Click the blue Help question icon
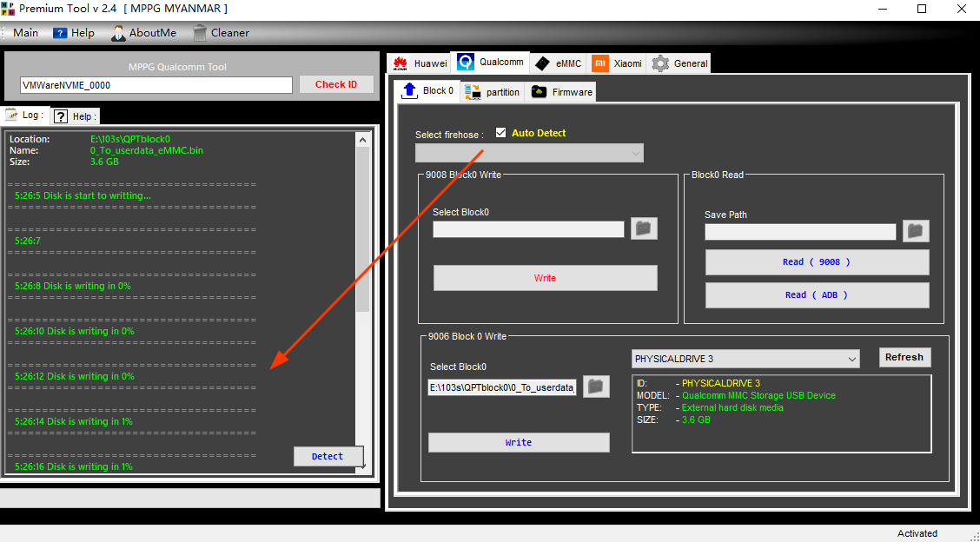Screen dimensions: 980x542 coord(60,33)
